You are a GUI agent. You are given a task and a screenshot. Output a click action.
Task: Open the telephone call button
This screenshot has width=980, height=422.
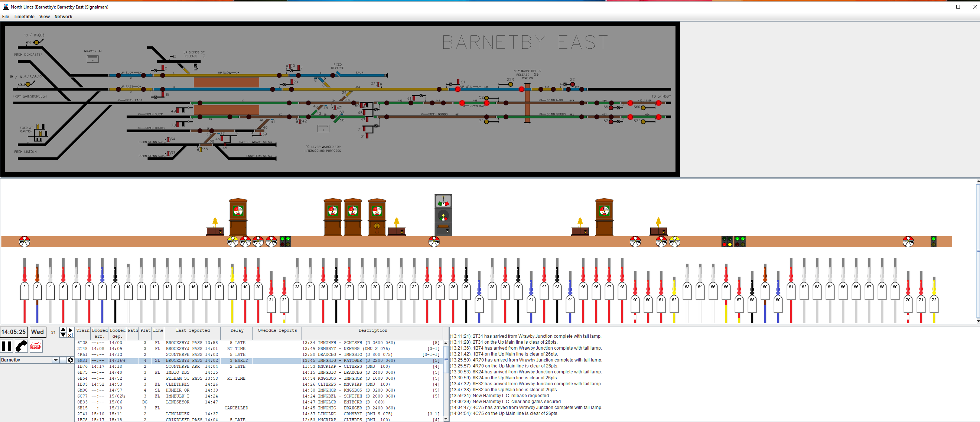(x=21, y=346)
